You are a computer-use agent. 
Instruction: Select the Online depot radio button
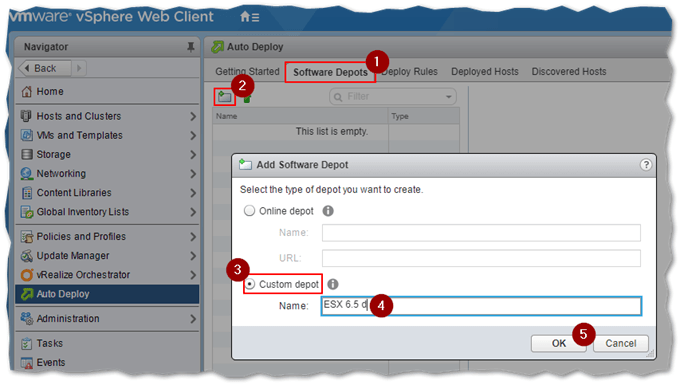pos(249,211)
